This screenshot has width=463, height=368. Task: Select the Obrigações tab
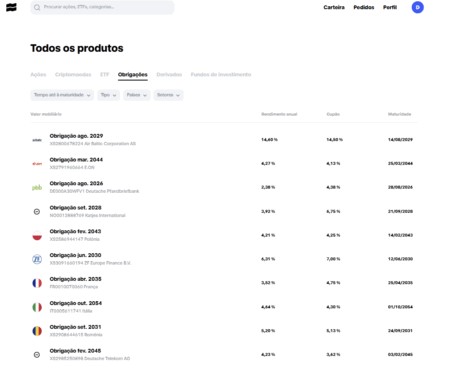pyautogui.click(x=133, y=74)
